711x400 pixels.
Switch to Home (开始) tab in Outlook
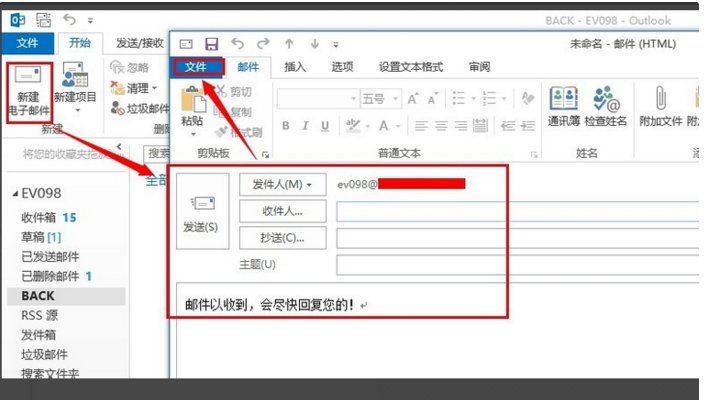coord(80,43)
